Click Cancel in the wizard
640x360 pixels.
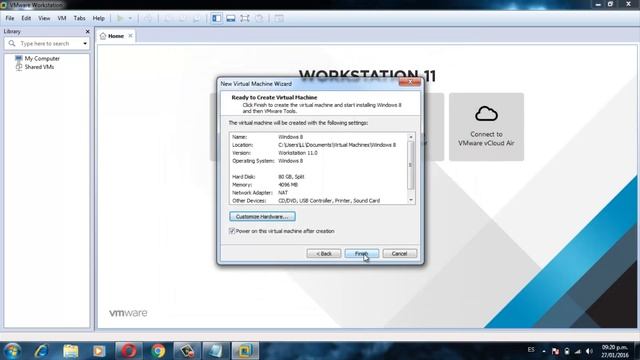(x=400, y=253)
